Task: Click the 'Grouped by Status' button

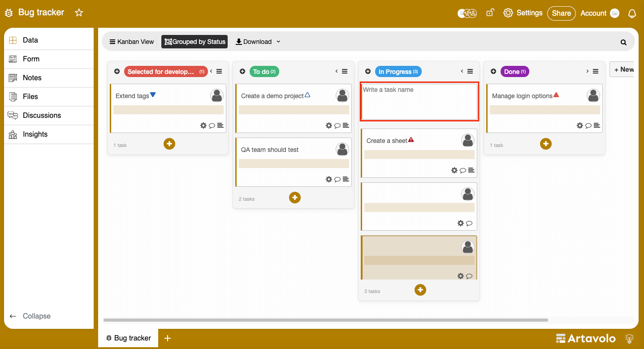Action: click(194, 42)
